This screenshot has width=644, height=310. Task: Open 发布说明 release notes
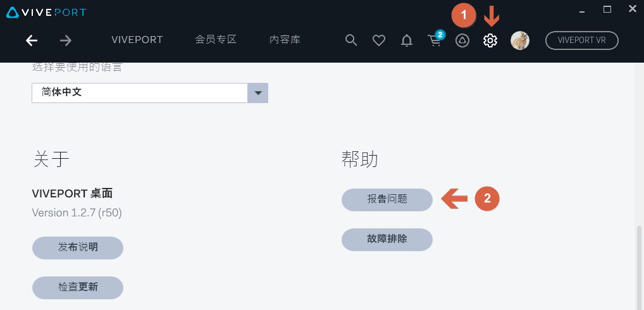point(78,247)
